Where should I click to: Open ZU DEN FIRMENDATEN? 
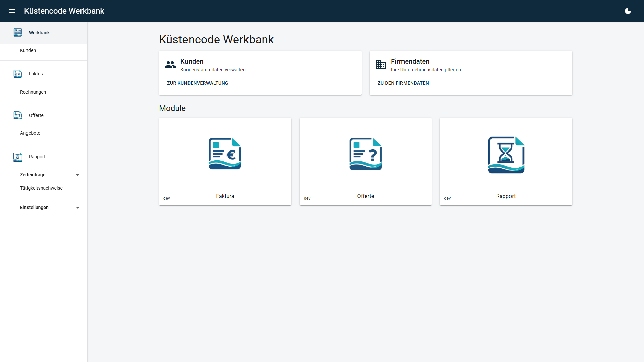[403, 83]
